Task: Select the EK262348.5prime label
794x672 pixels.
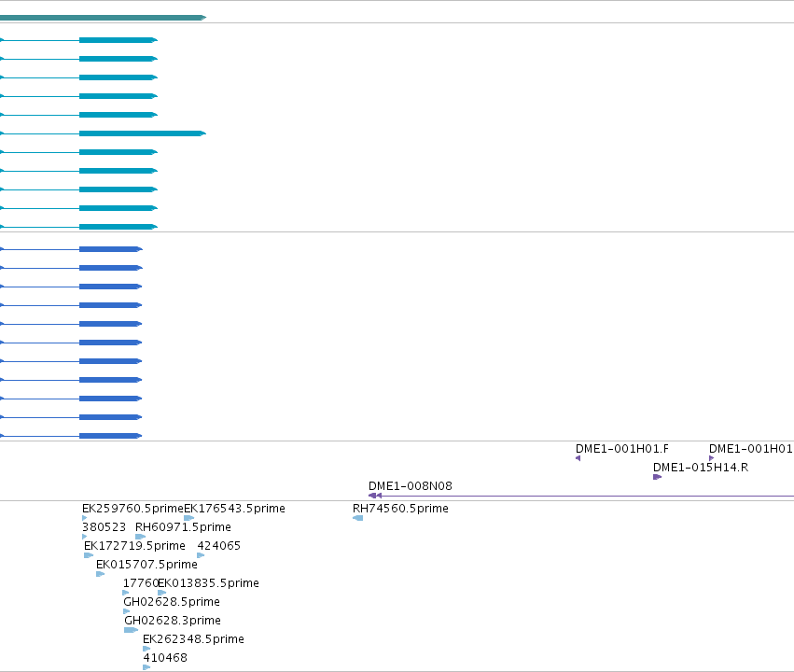Action: coord(193,639)
